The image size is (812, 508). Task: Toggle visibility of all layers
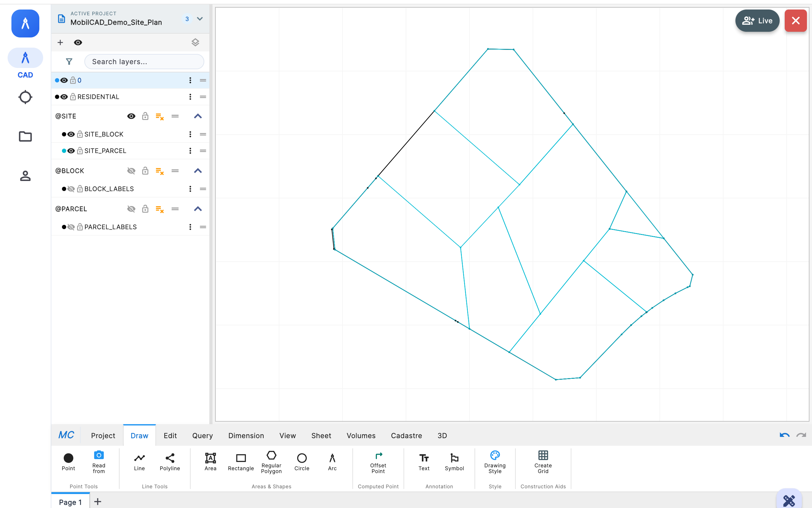pyautogui.click(x=78, y=42)
